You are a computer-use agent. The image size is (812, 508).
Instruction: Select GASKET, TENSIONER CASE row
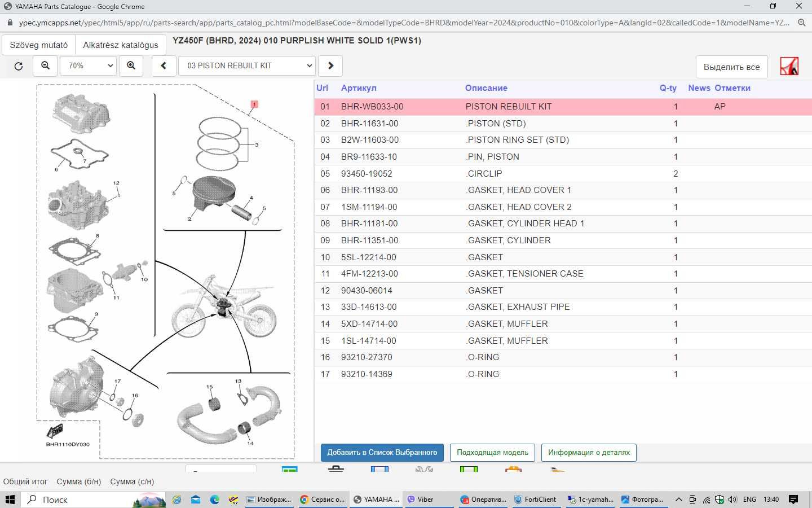(x=563, y=274)
